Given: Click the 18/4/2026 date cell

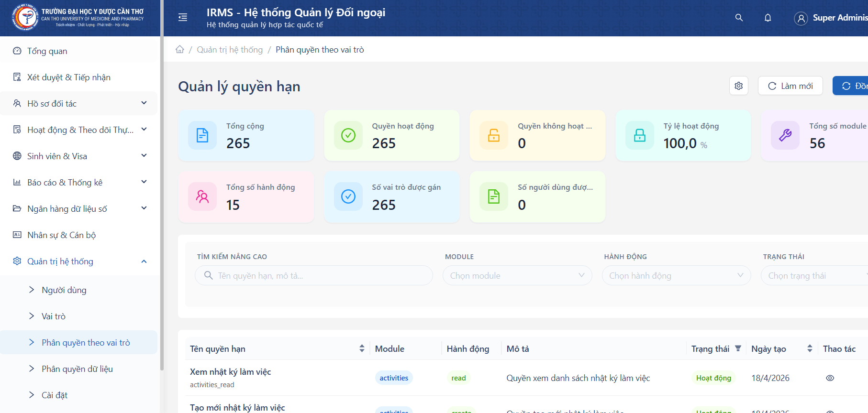Looking at the screenshot, I should 770,378.
